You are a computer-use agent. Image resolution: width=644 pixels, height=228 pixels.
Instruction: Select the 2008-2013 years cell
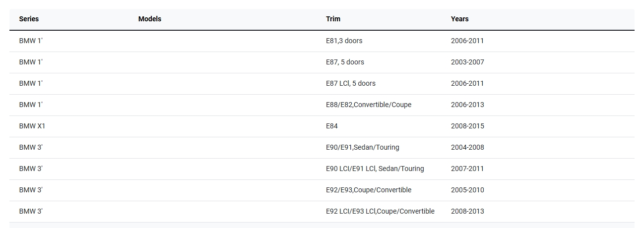coord(467,211)
